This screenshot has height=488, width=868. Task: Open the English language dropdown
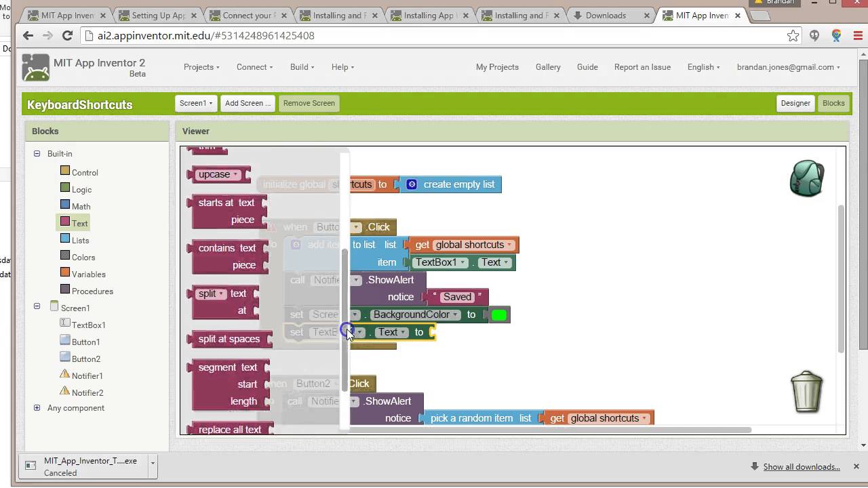tap(703, 67)
